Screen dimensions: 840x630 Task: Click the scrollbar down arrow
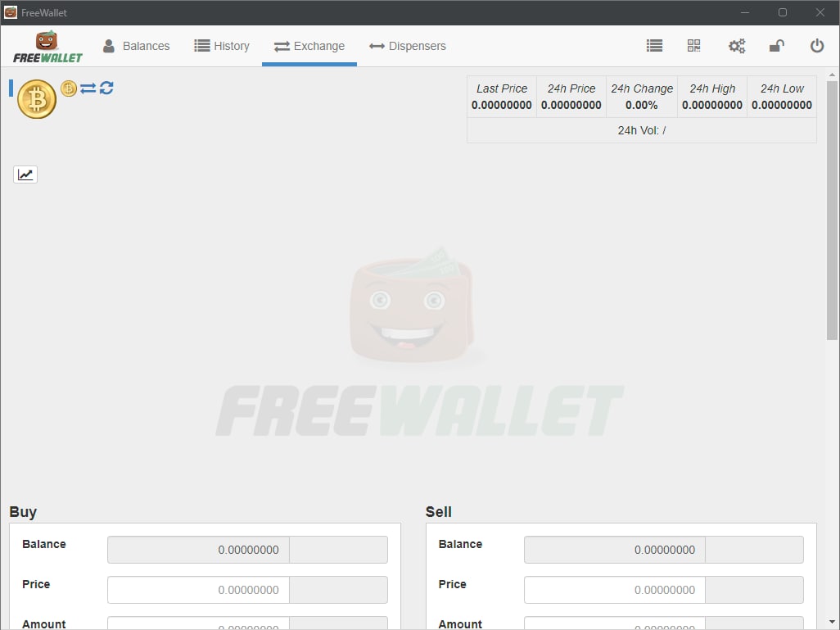point(832,622)
